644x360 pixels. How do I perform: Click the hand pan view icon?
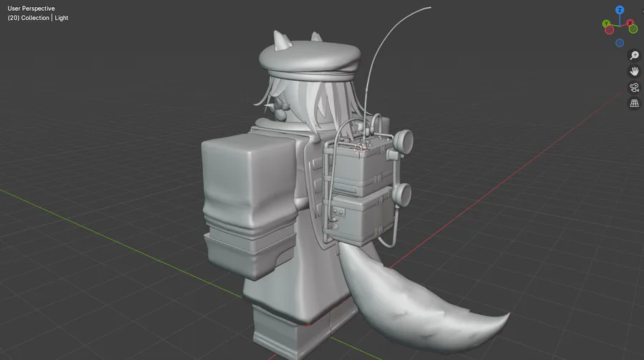635,71
